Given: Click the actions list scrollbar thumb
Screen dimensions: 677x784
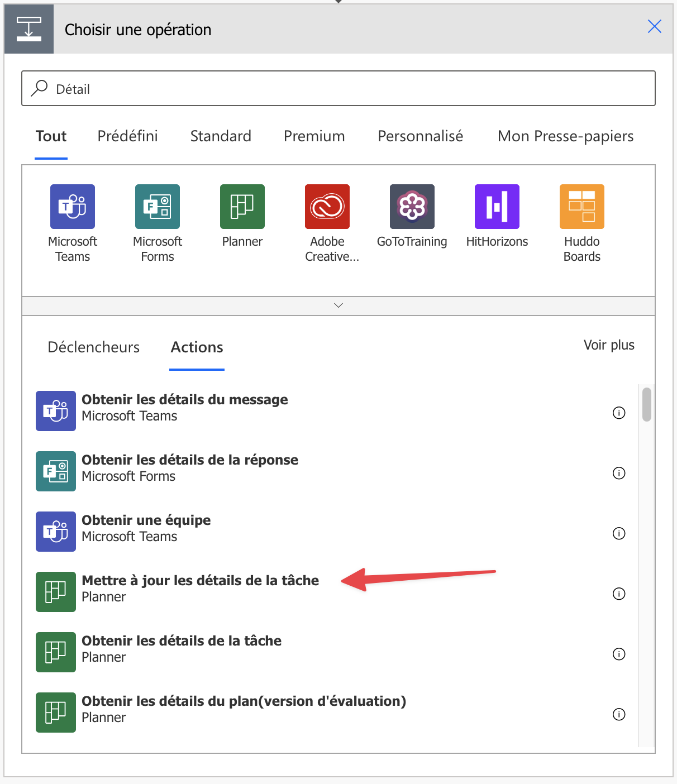Looking at the screenshot, I should 647,404.
